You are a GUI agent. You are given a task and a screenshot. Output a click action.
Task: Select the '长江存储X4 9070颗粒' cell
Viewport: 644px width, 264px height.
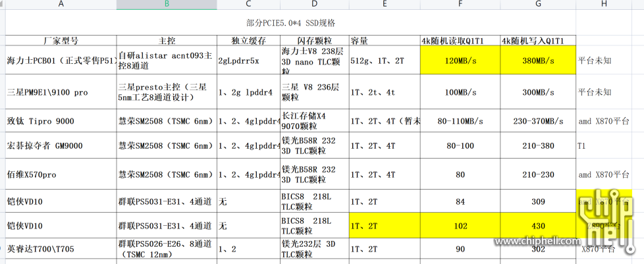pos(315,120)
